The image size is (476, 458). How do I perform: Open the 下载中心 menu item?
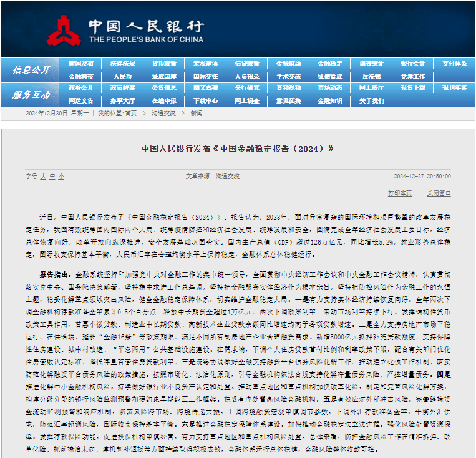pyautogui.click(x=205, y=101)
